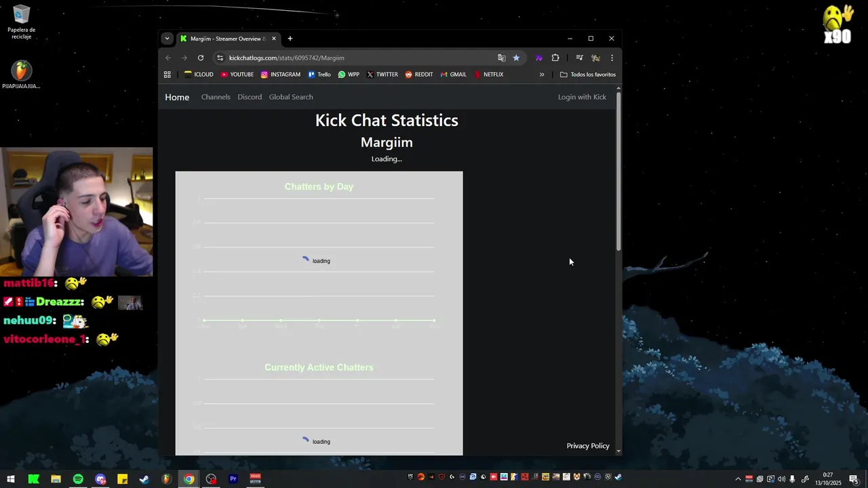The width and height of the screenshot is (868, 488).
Task: Click the microphone tray icon
Action: 792,479
